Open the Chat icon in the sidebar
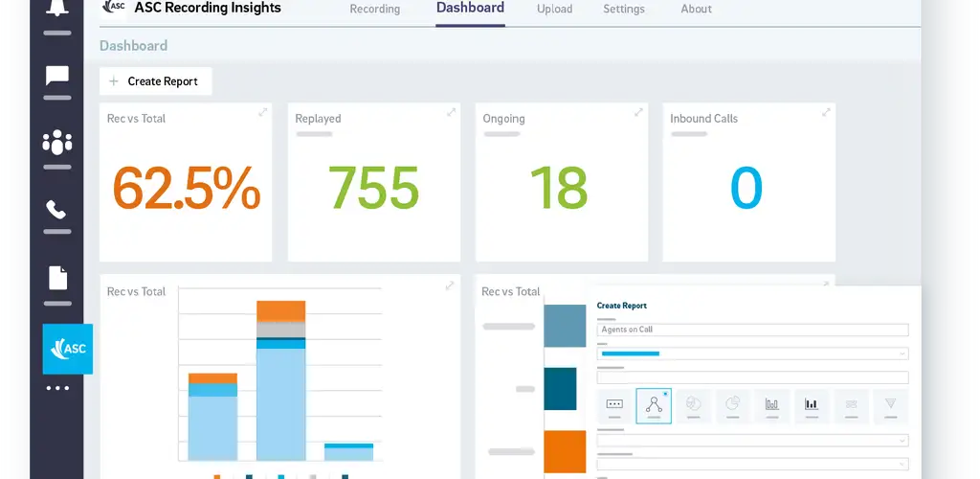Image resolution: width=980 pixels, height=479 pixels. (x=57, y=76)
